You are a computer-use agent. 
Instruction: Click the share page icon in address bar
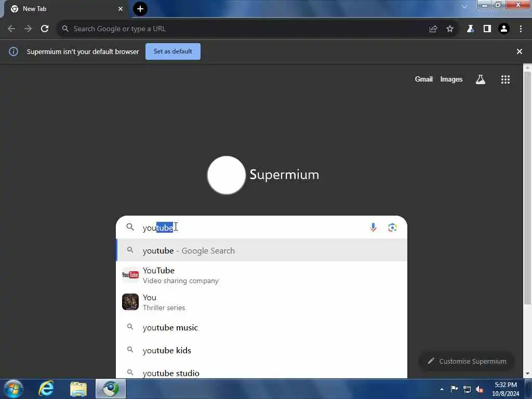point(433,29)
